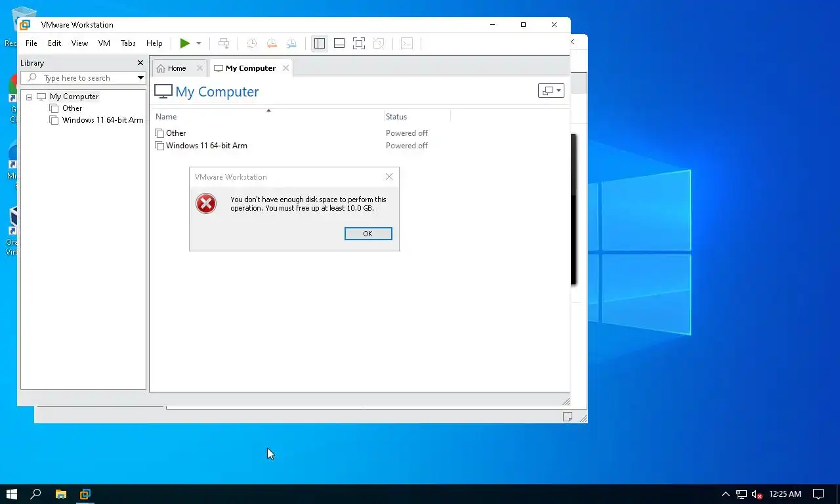Close the Home tab
This screenshot has height=504, width=840.
[199, 68]
